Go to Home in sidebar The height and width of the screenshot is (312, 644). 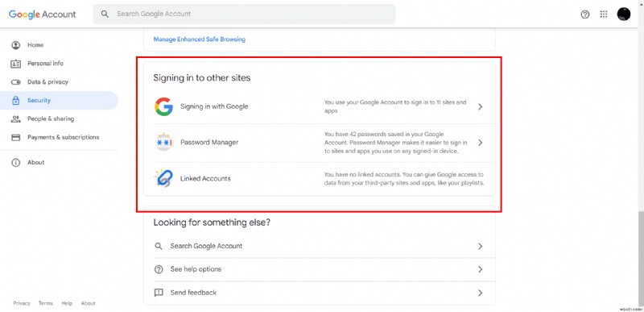point(35,45)
